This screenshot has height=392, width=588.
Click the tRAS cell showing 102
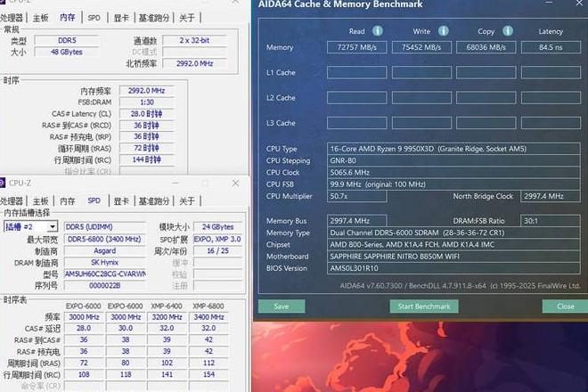coord(167,363)
